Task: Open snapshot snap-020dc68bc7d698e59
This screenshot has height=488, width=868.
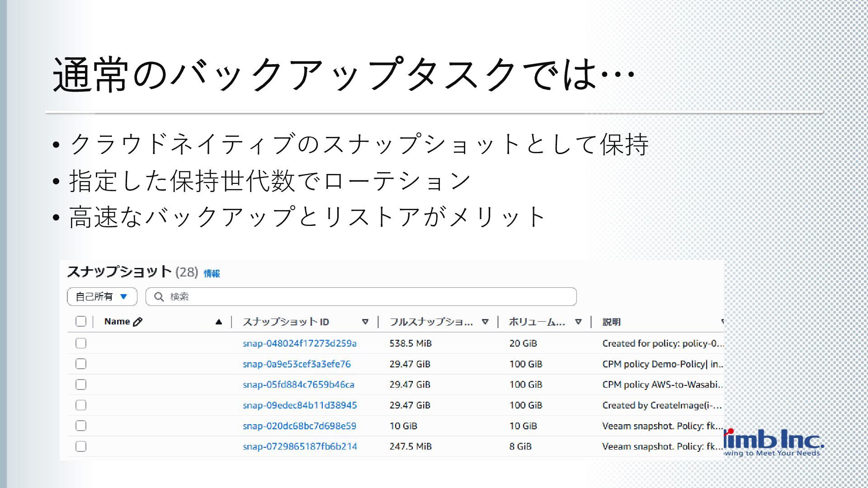Action: 299,426
